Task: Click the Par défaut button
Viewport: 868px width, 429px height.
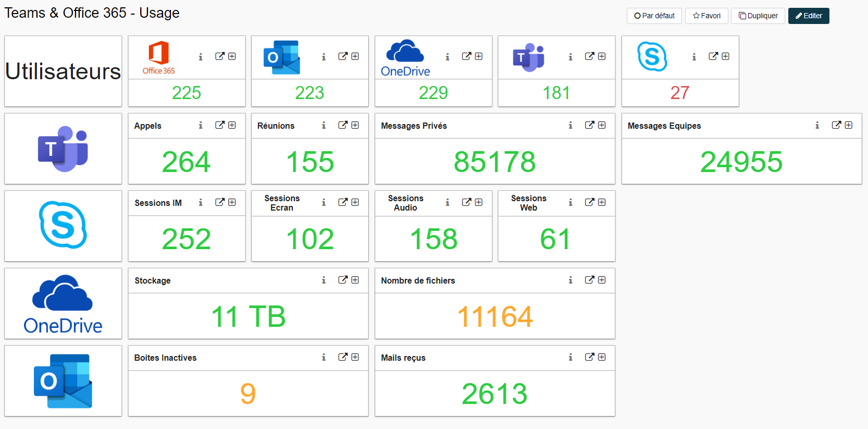Action: pos(654,16)
